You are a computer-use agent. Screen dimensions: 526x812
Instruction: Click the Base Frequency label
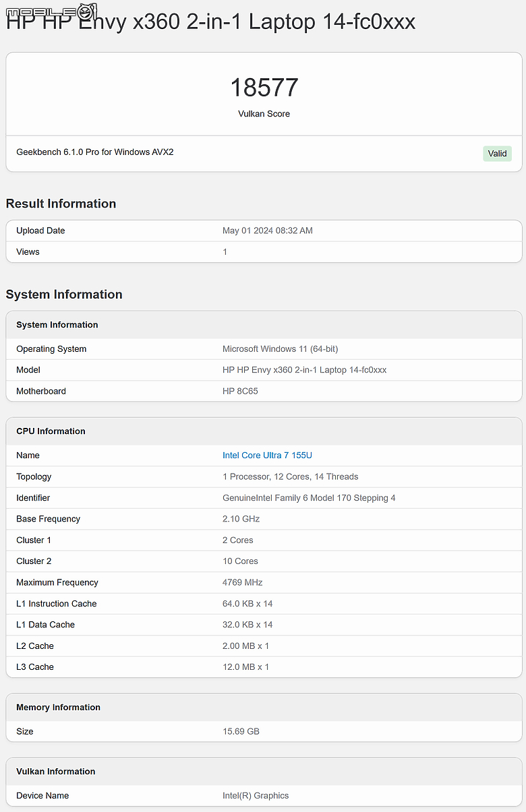pos(48,519)
